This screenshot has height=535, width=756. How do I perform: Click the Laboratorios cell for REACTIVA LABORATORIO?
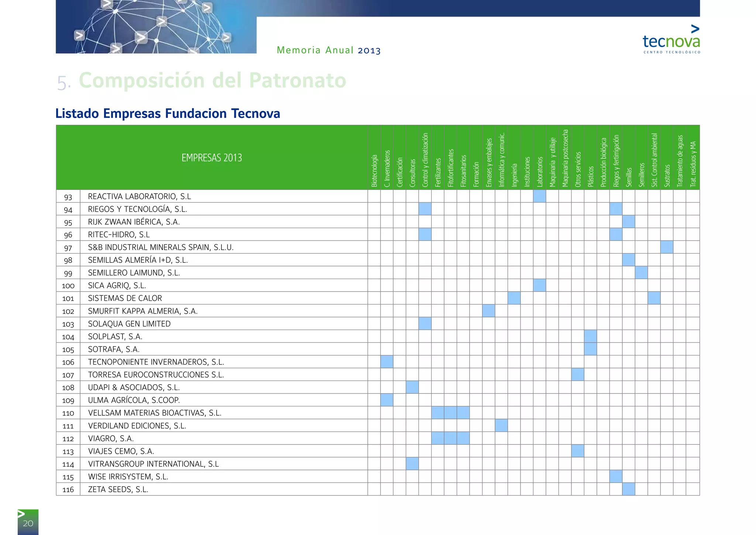click(x=539, y=196)
